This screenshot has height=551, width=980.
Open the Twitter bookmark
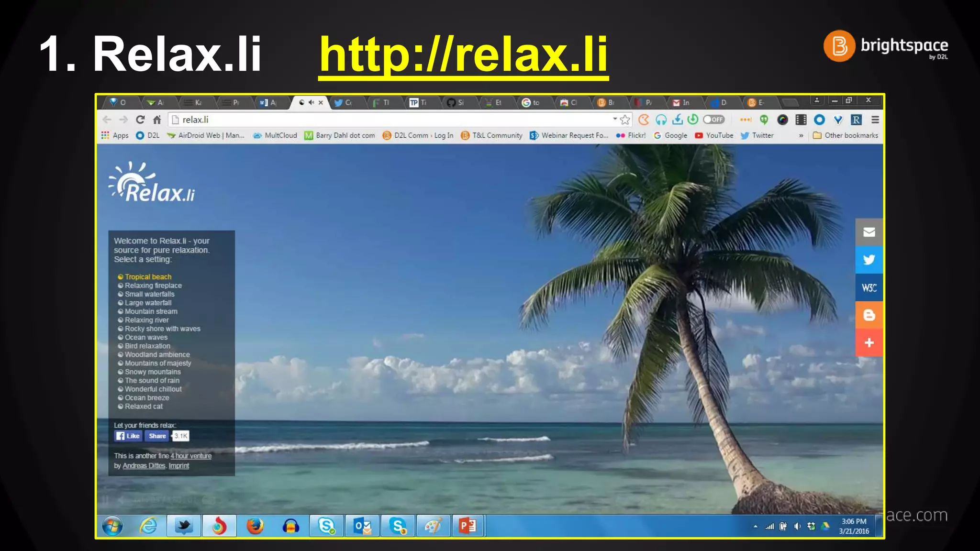(x=757, y=135)
